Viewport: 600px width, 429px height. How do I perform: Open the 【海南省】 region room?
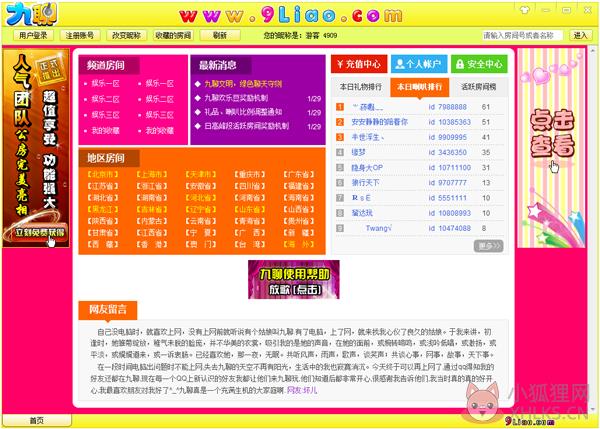pos(298,198)
